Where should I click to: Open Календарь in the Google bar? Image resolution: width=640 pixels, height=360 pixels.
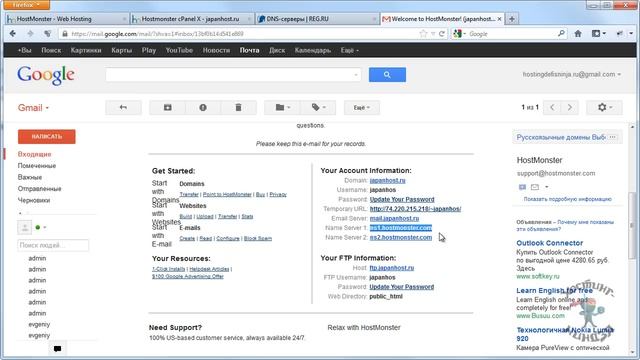pos(313,50)
